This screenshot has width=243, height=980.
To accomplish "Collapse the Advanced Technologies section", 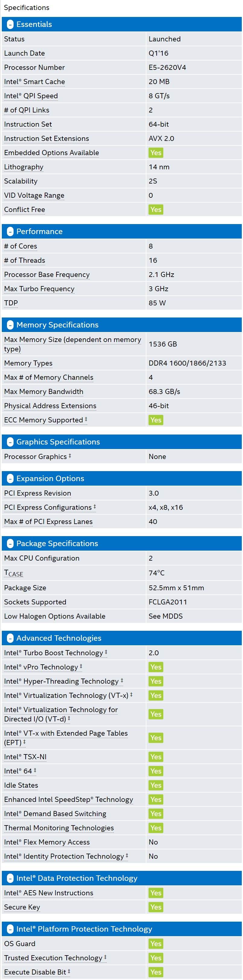I will click(10, 638).
